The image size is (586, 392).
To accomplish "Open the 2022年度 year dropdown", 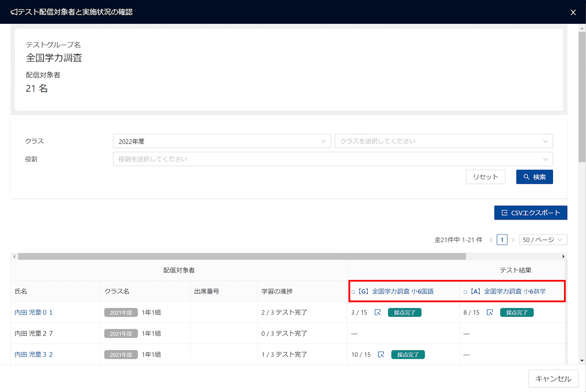I will click(222, 141).
